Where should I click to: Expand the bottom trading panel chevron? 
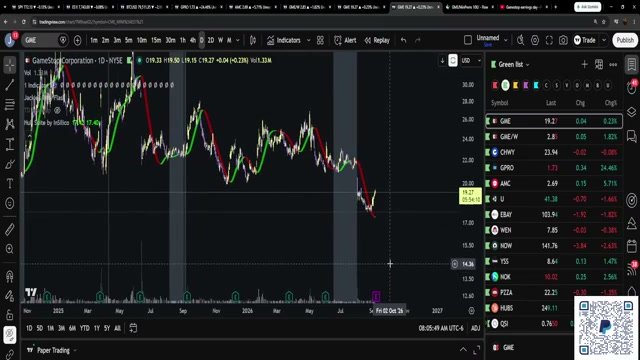(463, 350)
